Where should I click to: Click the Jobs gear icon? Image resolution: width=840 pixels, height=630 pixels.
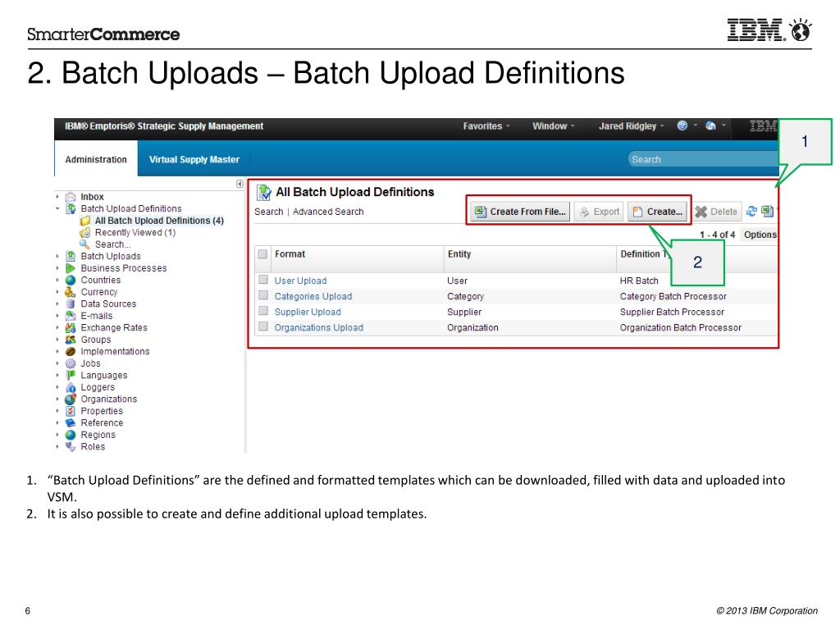coord(71,363)
